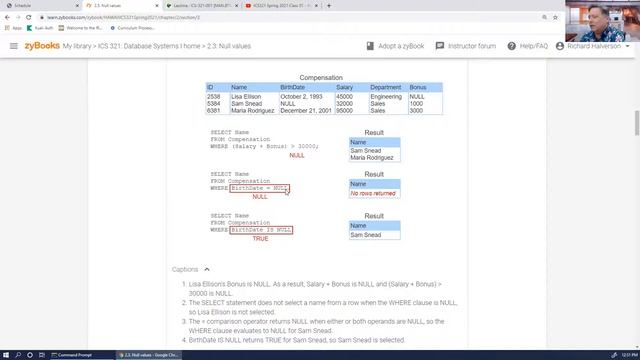This screenshot has height=360, width=640.
Task: Close the Schedule tab
Action: (x=77, y=6)
